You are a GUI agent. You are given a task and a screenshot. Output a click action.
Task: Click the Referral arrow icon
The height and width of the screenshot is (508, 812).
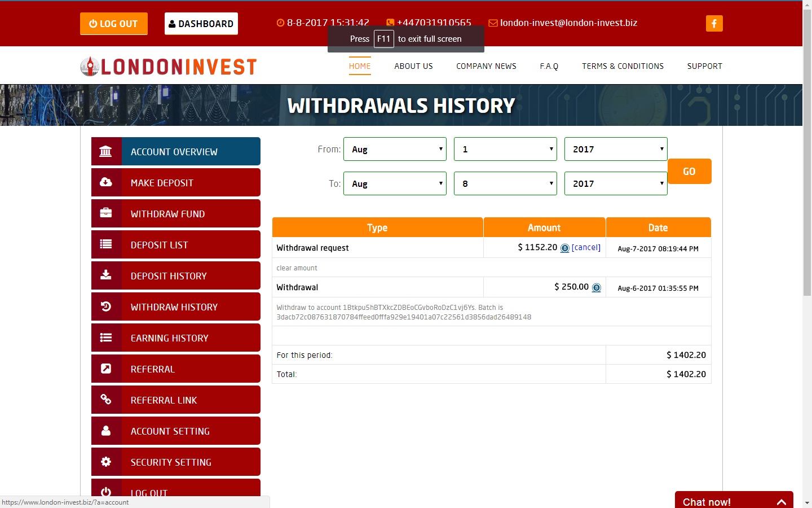105,369
